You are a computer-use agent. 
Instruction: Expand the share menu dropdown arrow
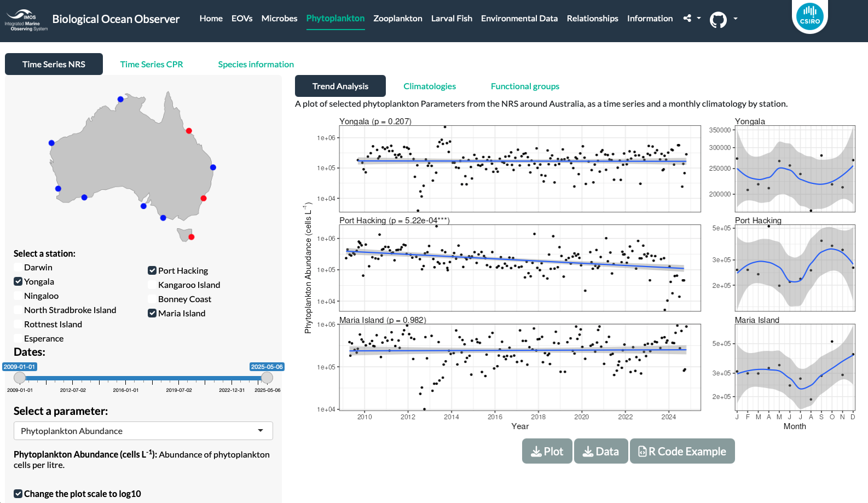699,18
